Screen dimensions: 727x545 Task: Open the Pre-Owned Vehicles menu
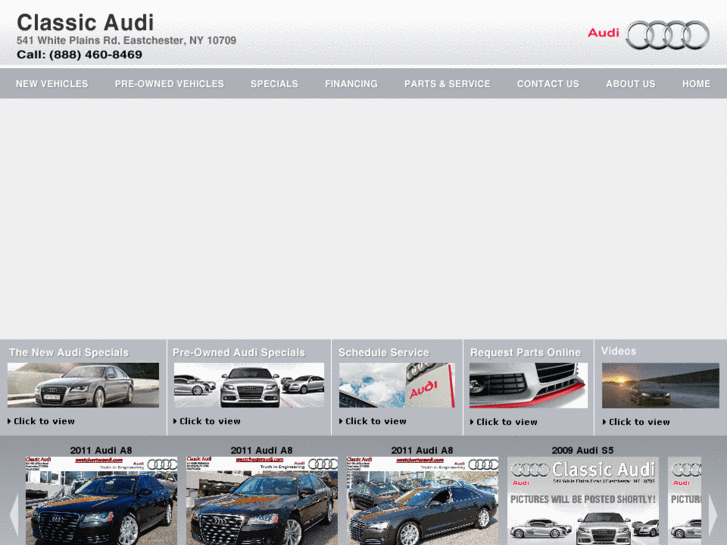click(169, 84)
